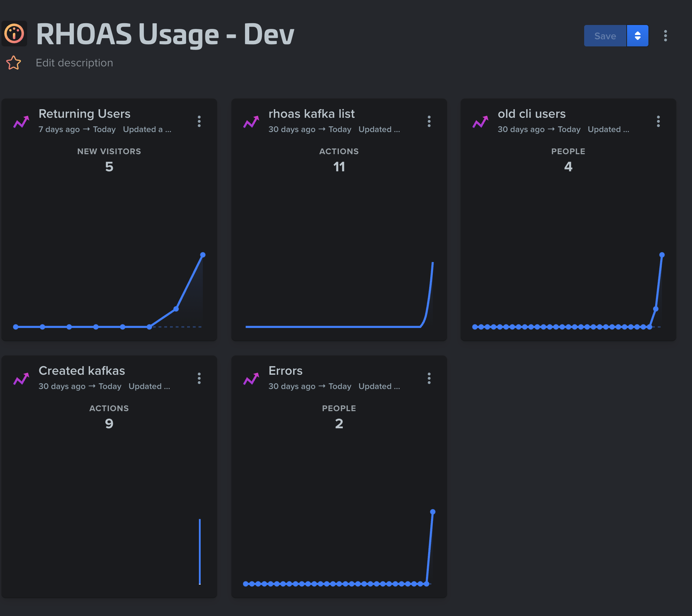Open the dashboard kebab menu at top right
Image resolution: width=692 pixels, height=616 pixels.
[665, 36]
